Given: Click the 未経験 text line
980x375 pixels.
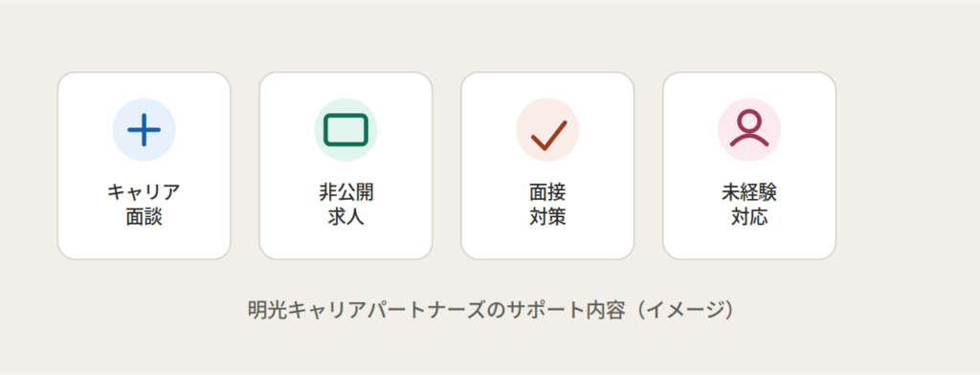Looking at the screenshot, I should click(x=749, y=192).
